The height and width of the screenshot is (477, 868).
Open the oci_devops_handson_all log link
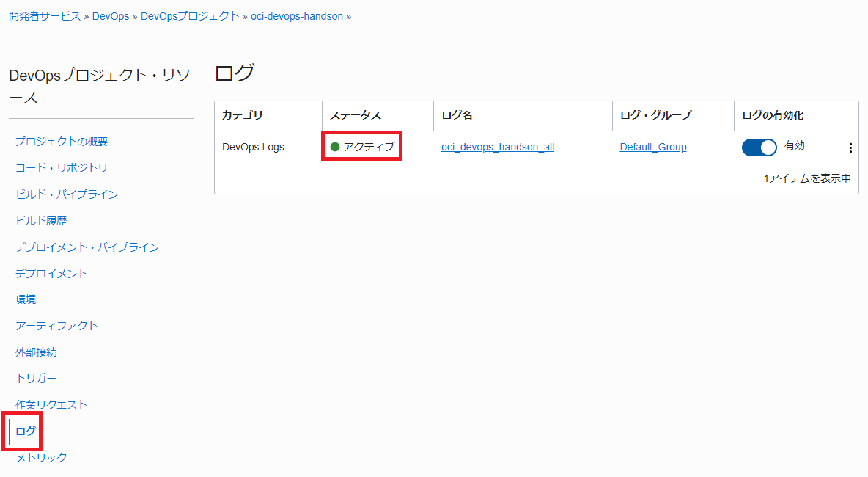coord(497,147)
